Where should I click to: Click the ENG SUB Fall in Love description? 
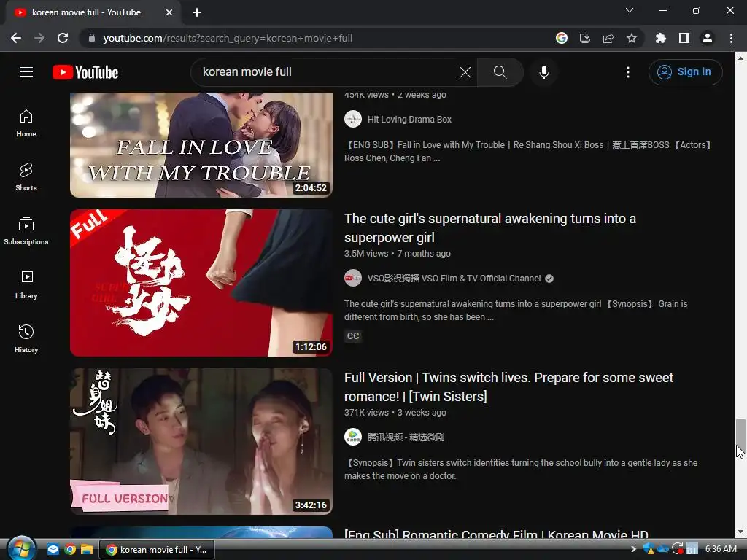click(528, 152)
